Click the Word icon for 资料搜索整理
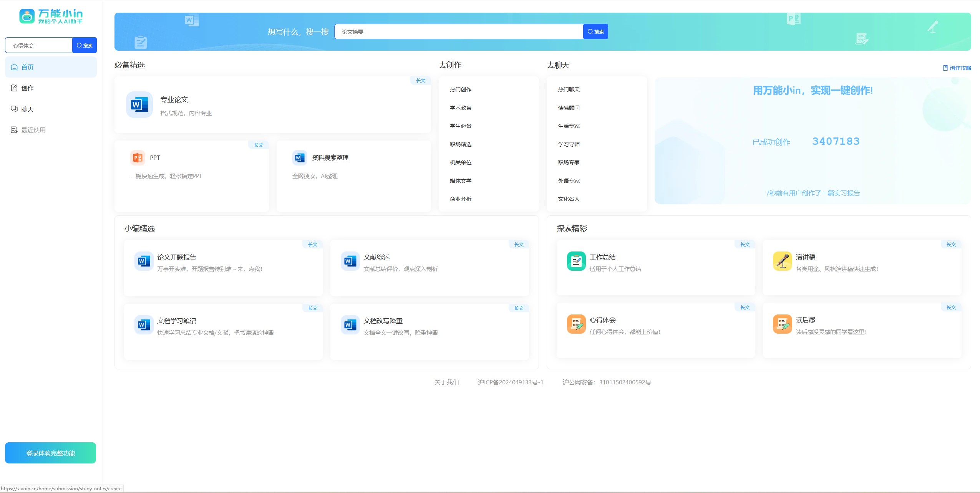 click(x=299, y=158)
